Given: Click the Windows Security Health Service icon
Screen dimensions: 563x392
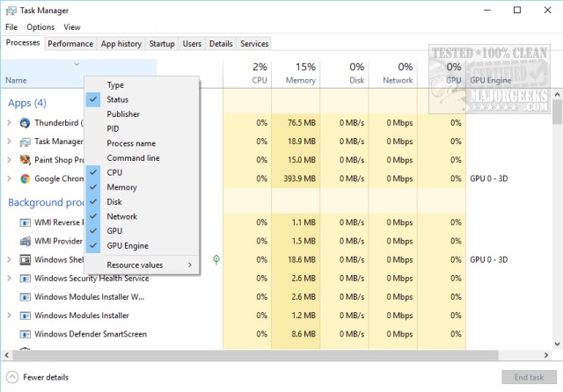Looking at the screenshot, I should 24,279.
